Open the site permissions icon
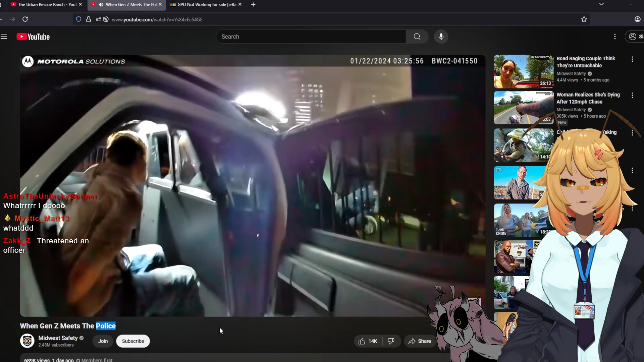Viewport: 644px width, 362px height. (x=98, y=19)
